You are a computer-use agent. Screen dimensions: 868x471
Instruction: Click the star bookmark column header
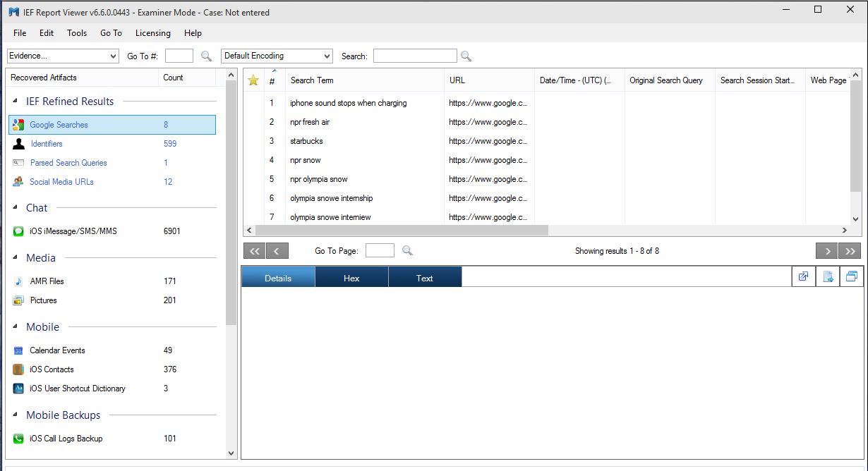(253, 80)
